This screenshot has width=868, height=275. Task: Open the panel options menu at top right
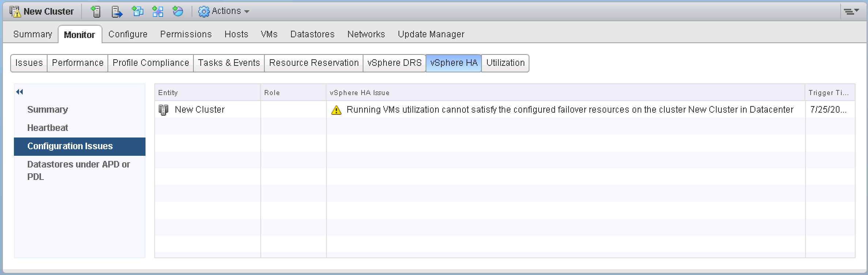(x=851, y=11)
